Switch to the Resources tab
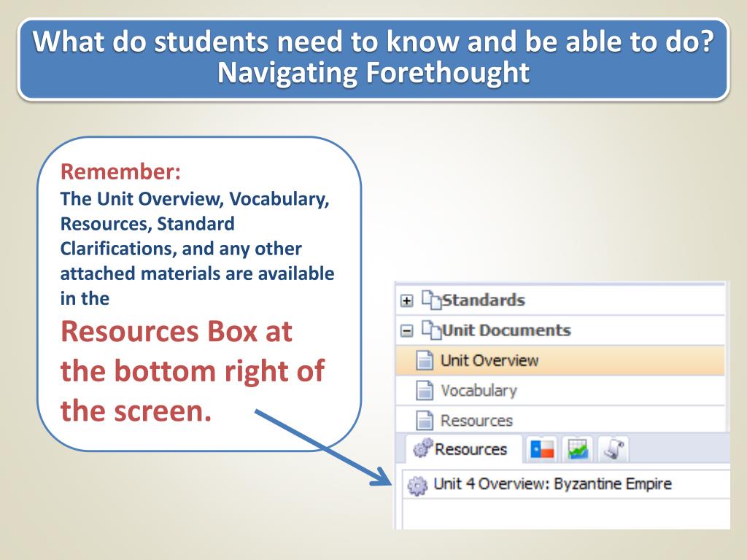Screen dimensions: 747x560 point(463,449)
